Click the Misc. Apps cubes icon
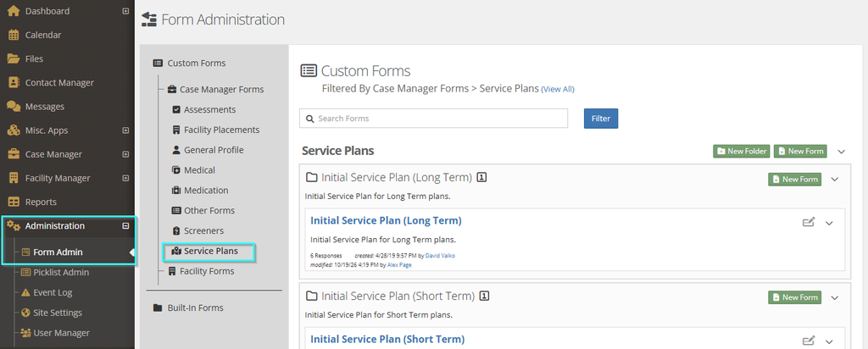The image size is (868, 349). tap(14, 130)
